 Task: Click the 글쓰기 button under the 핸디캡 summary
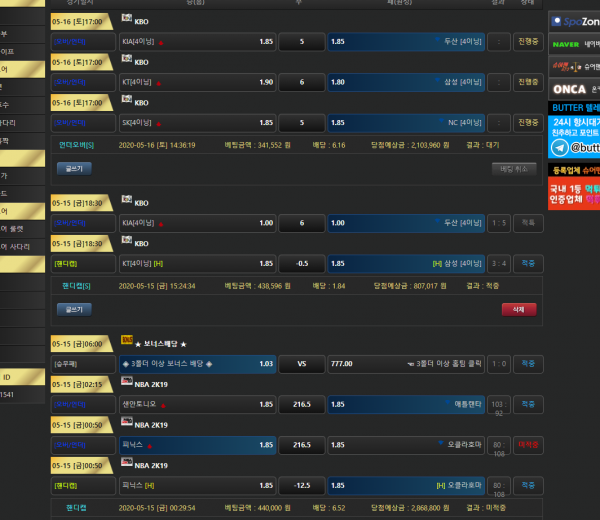coord(73,309)
